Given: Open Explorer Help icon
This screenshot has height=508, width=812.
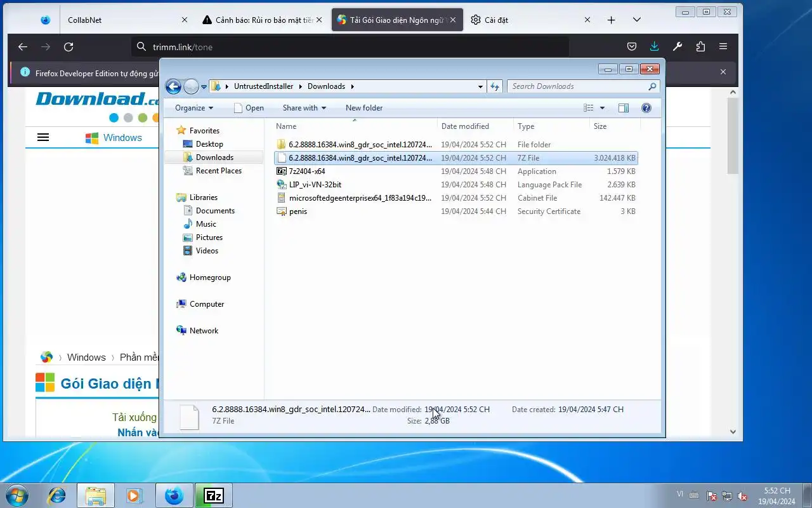Looking at the screenshot, I should click(x=646, y=108).
